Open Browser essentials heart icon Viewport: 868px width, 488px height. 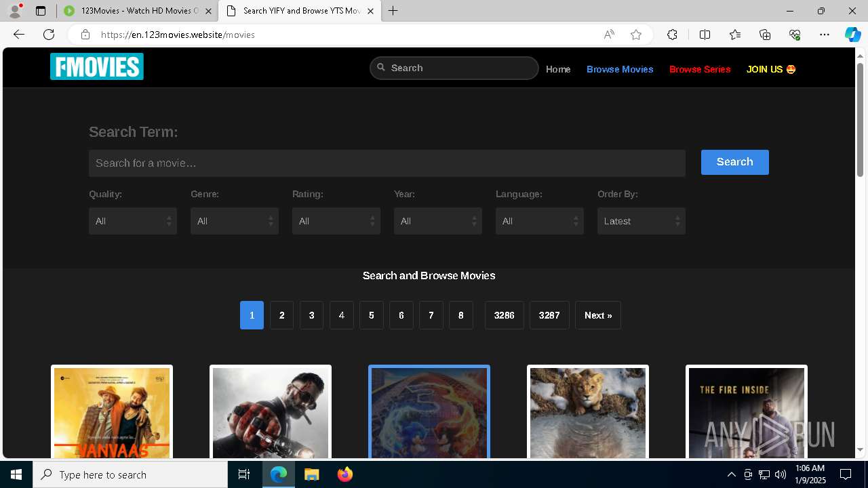tap(795, 35)
